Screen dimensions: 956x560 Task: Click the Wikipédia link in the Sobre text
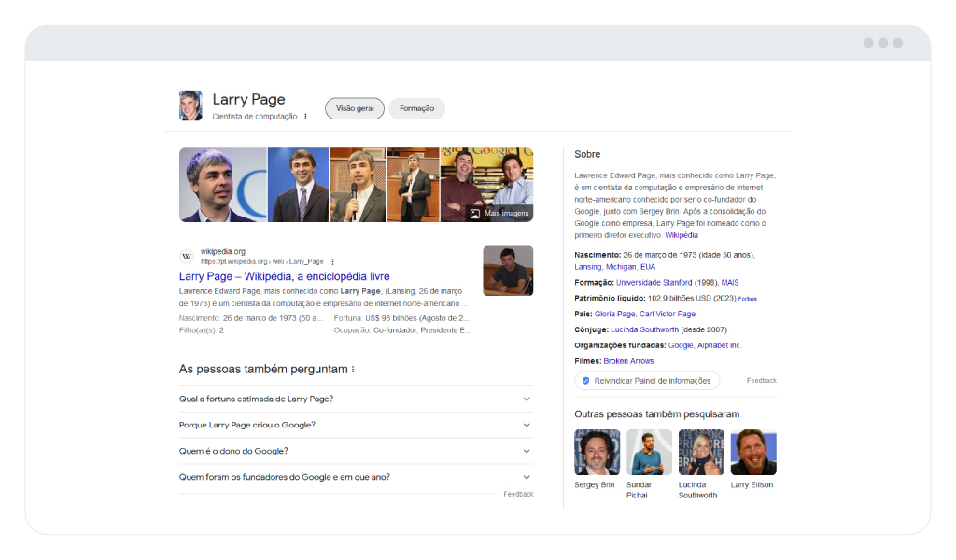click(681, 235)
